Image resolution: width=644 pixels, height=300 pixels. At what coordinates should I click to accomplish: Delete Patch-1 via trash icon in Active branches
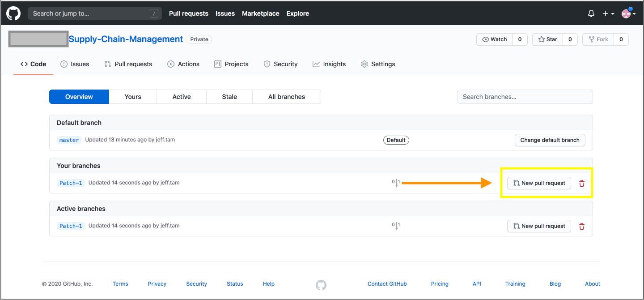[582, 226]
